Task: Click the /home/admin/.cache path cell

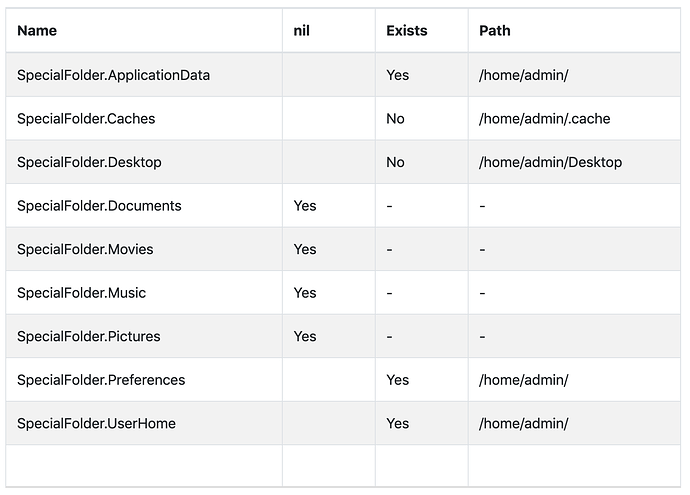Action: coord(574,118)
